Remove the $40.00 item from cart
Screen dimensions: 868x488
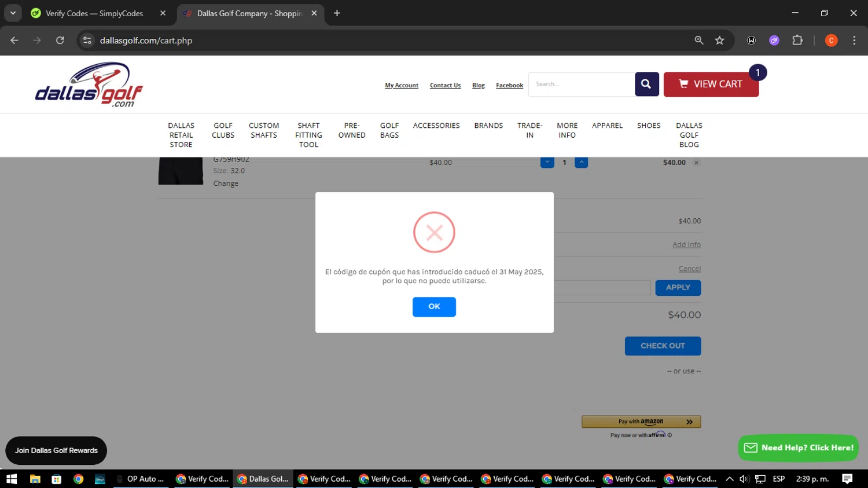[696, 163]
